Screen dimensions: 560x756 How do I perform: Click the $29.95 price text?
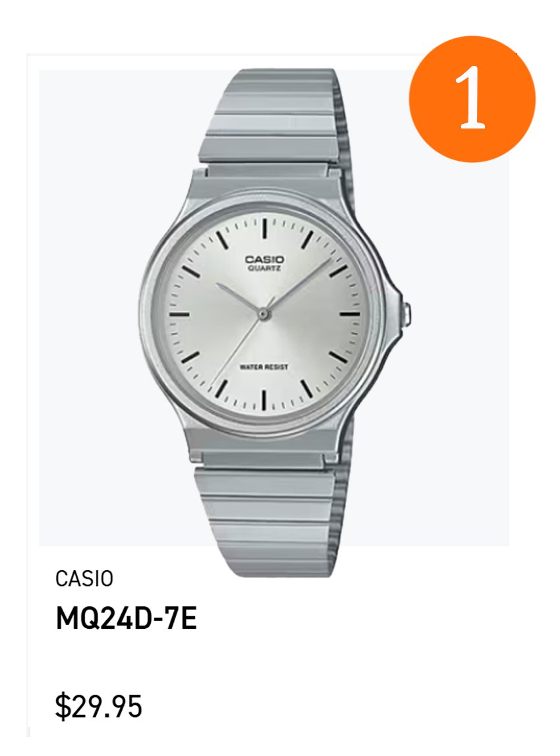98,706
